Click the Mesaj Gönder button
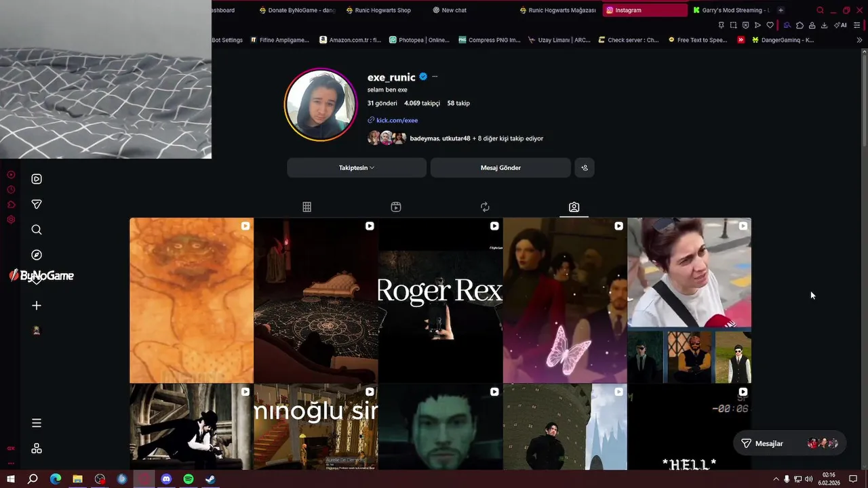The width and height of the screenshot is (868, 488). pos(500,167)
